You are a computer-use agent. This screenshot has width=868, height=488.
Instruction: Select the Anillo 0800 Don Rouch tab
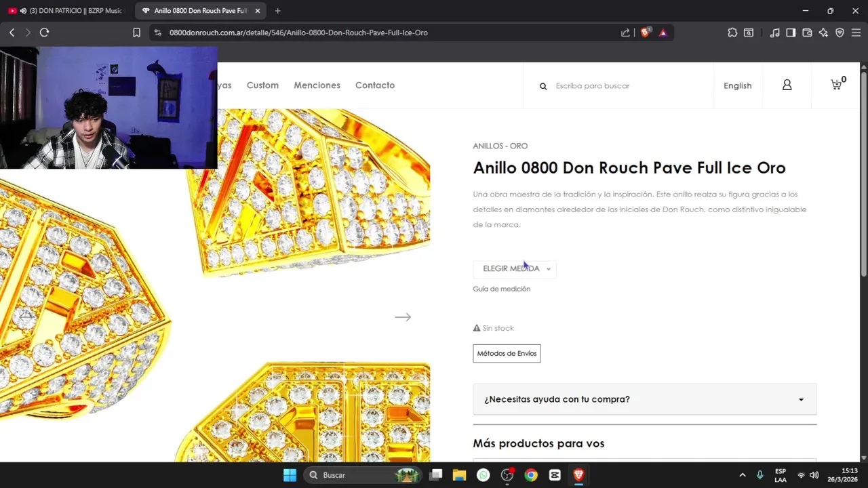pyautogui.click(x=201, y=11)
